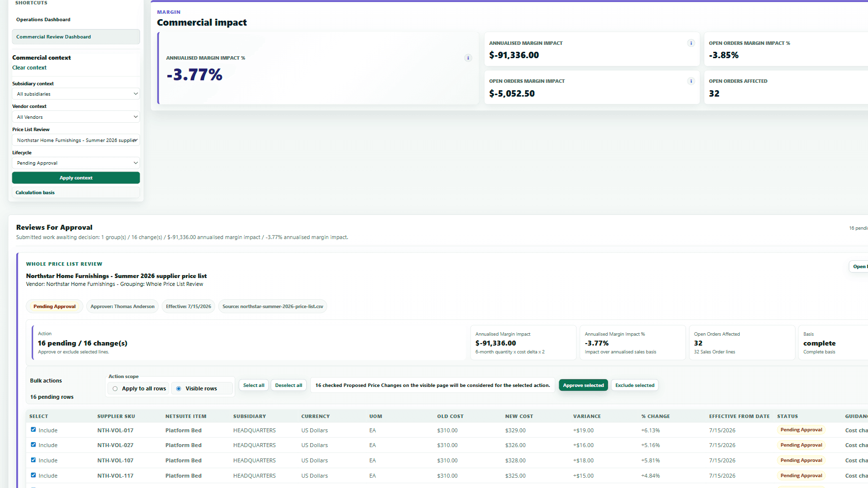Click NTH-VOL-107 SKU cell
868x488 pixels.
[x=115, y=460]
